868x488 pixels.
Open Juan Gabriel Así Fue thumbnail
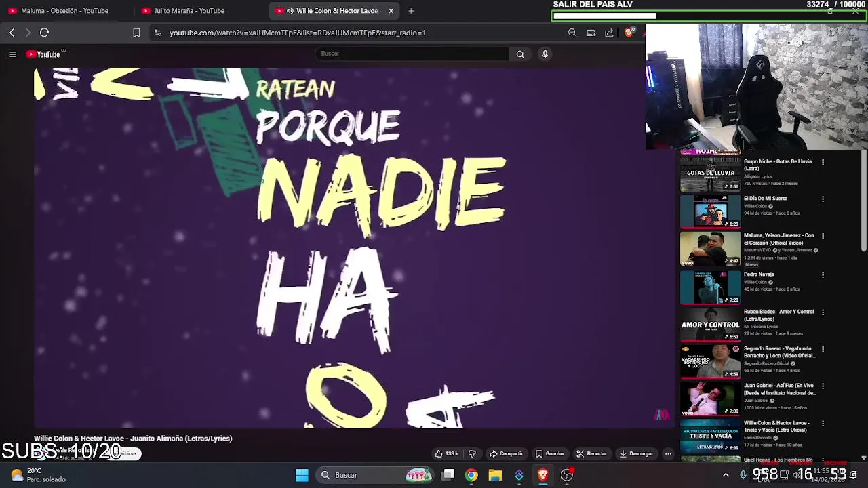click(x=710, y=398)
